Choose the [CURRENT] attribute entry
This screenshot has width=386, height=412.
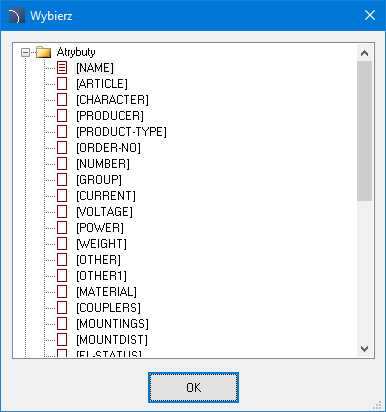click(x=106, y=196)
